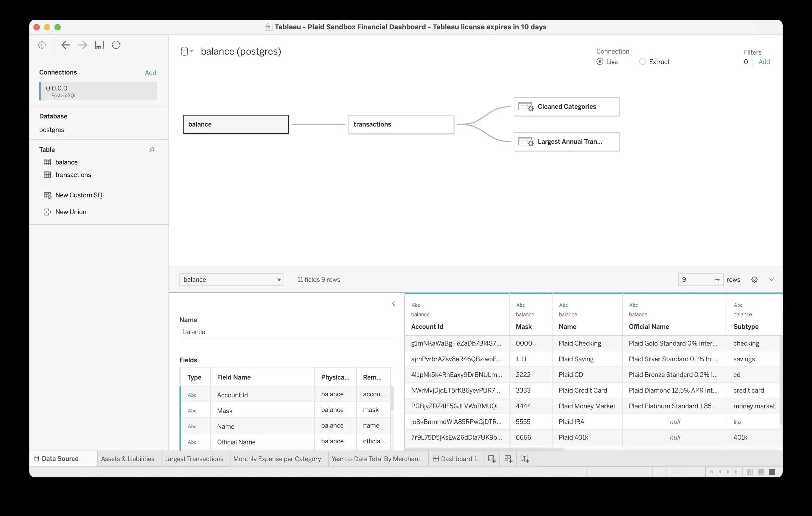Open the table search magnifier
Viewport: 812px width, 516px height.
click(152, 150)
